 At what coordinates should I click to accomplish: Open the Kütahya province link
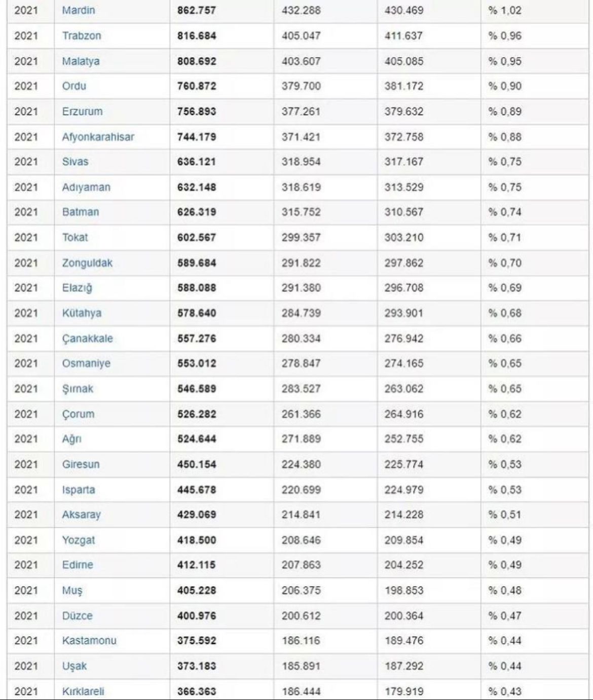(x=82, y=313)
